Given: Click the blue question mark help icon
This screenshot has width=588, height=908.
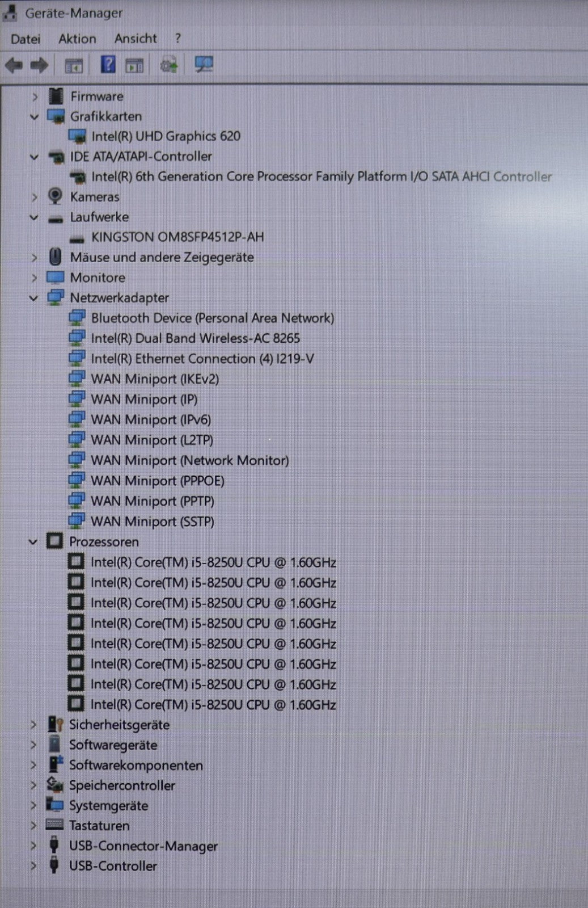Looking at the screenshot, I should pos(108,65).
